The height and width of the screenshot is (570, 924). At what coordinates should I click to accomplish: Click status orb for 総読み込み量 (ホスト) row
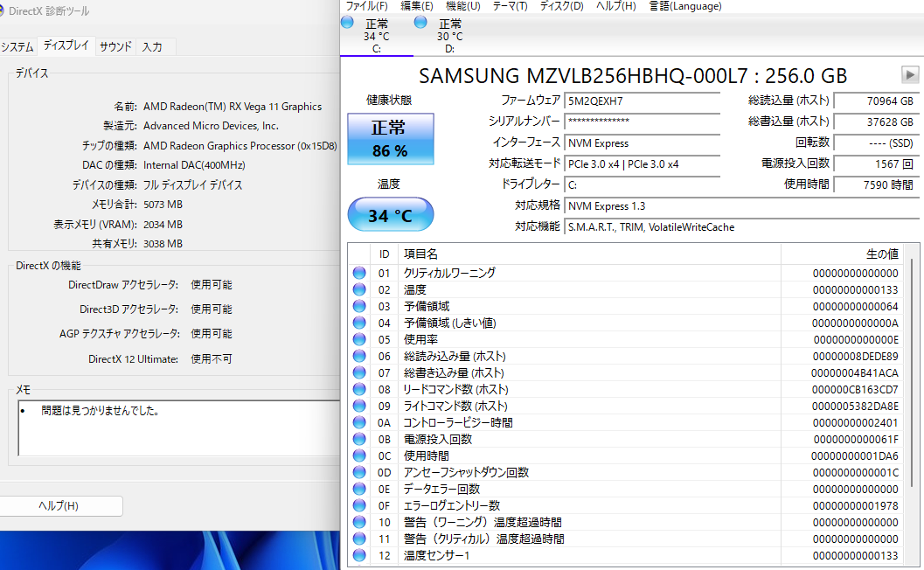click(359, 356)
